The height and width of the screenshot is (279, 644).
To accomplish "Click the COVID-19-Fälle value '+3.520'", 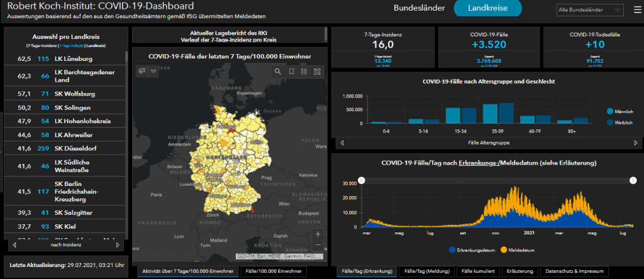I will pos(488,45).
